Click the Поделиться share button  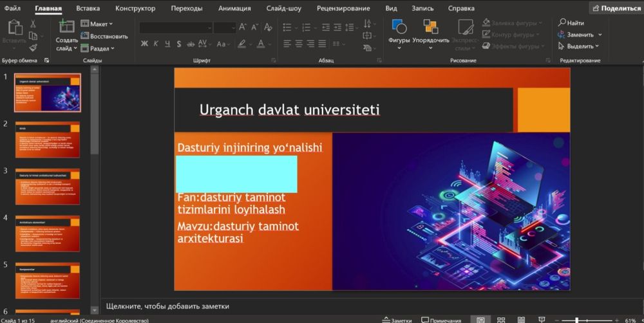click(616, 8)
